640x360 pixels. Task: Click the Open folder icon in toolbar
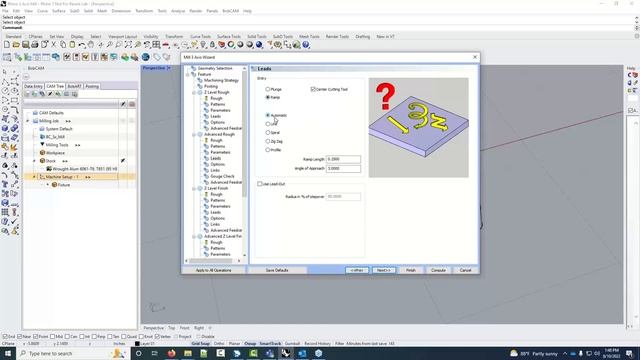click(x=16, y=45)
